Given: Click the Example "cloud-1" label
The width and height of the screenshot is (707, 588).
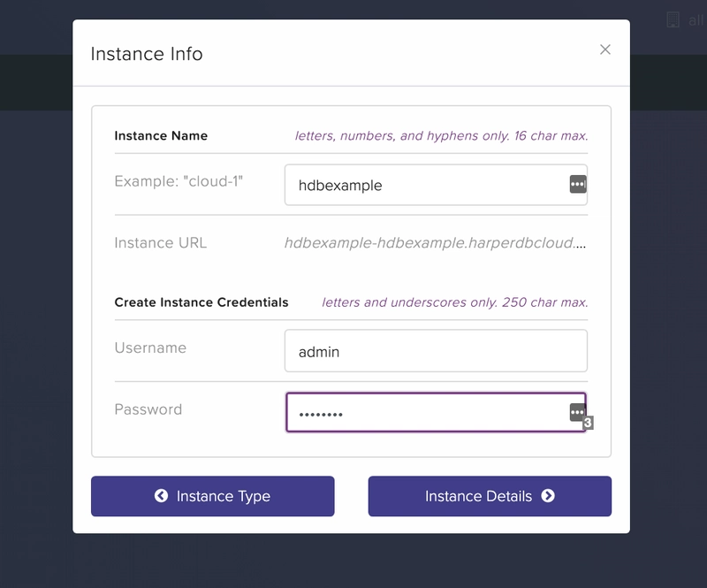Looking at the screenshot, I should 179,181.
